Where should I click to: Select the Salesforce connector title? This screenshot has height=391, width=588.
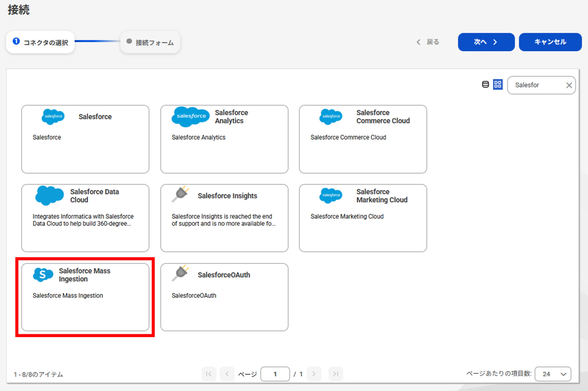tap(95, 117)
